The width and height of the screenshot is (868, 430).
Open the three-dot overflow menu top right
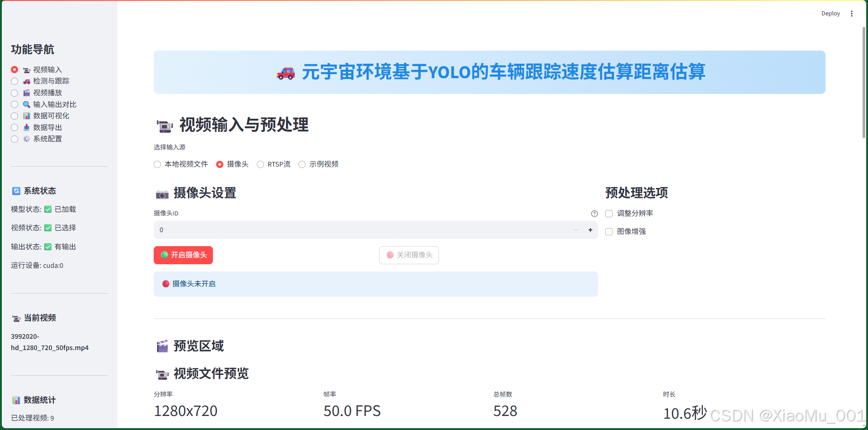[852, 14]
